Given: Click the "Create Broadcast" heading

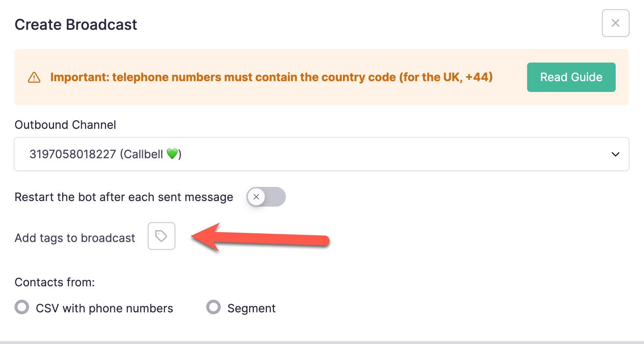Looking at the screenshot, I should tap(76, 25).
